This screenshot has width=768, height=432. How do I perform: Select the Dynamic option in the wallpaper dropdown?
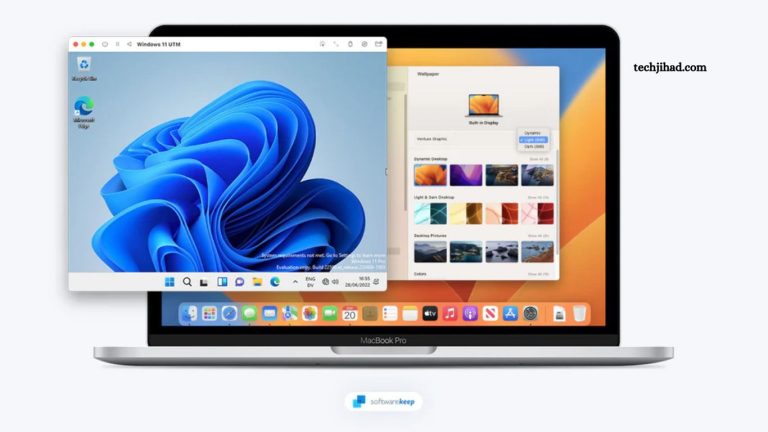point(533,133)
